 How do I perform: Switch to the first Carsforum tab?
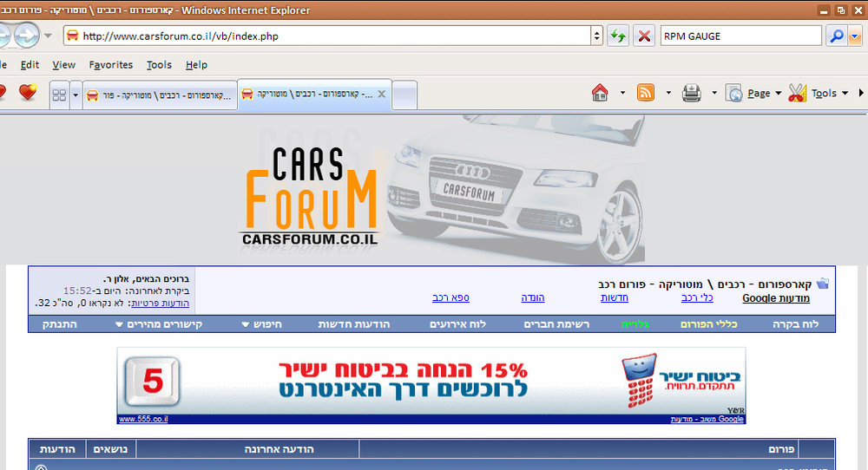click(160, 95)
